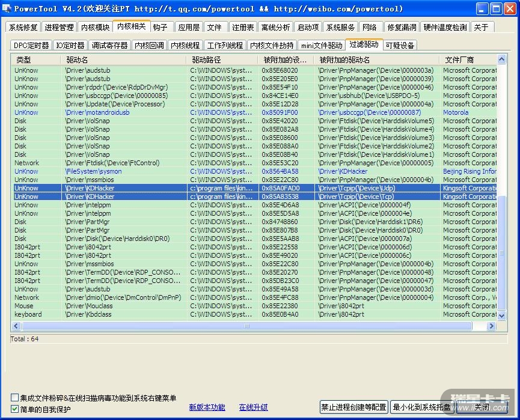Open the 系统修复 tab
Viewport: 520px width, 420px height.
23,27
